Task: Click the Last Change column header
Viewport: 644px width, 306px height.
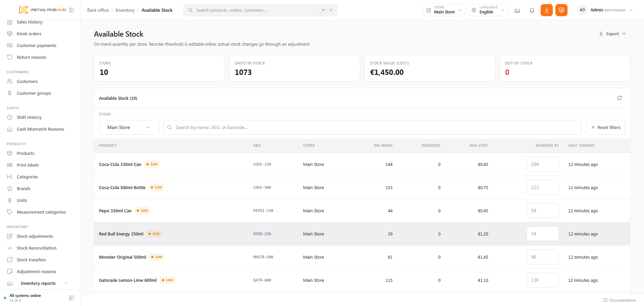Action: (x=581, y=146)
